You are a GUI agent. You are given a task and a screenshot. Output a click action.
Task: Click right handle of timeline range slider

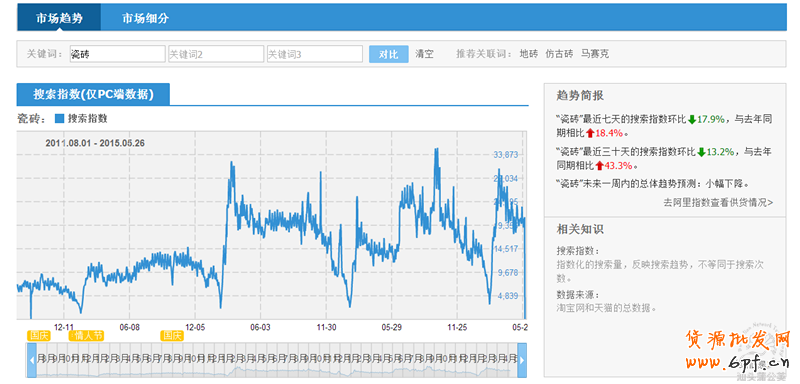522,360
